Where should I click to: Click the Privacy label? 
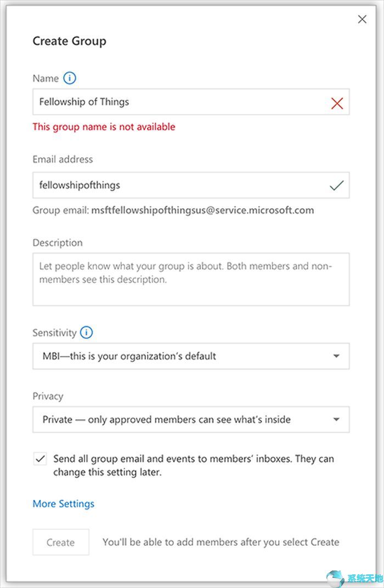tap(48, 396)
